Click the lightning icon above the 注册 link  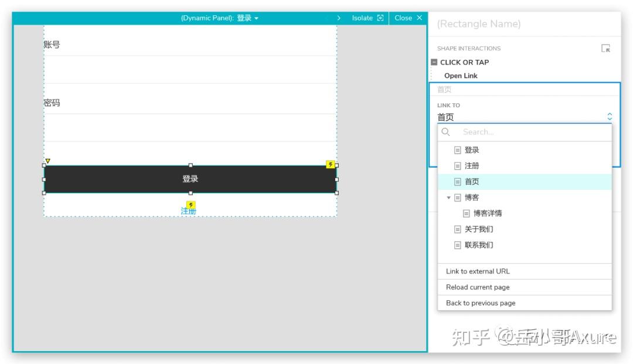coord(189,204)
